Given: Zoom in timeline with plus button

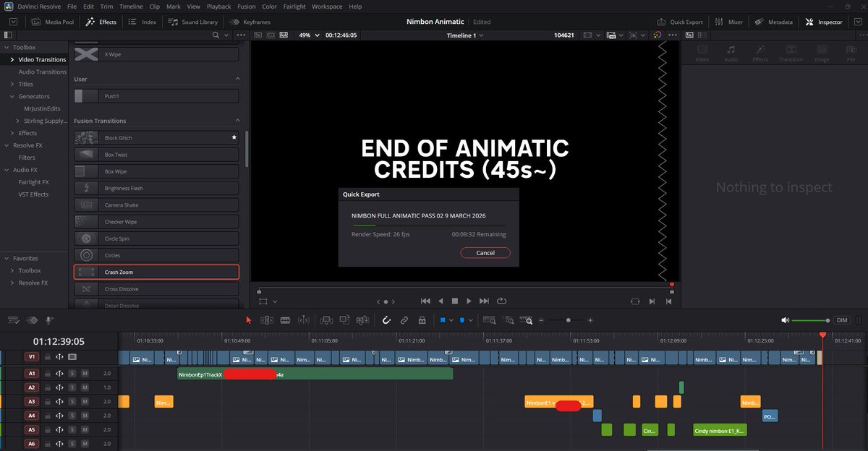Looking at the screenshot, I should tap(591, 319).
